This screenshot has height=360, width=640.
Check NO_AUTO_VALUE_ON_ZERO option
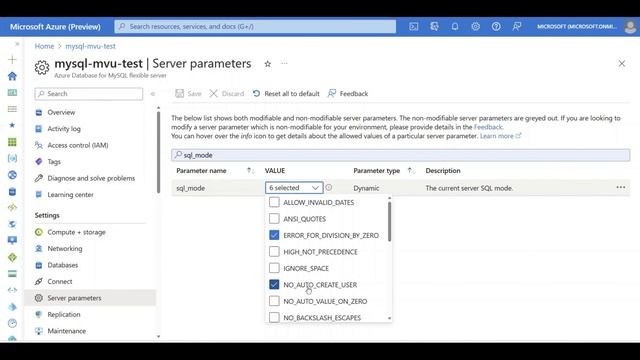pyautogui.click(x=274, y=301)
